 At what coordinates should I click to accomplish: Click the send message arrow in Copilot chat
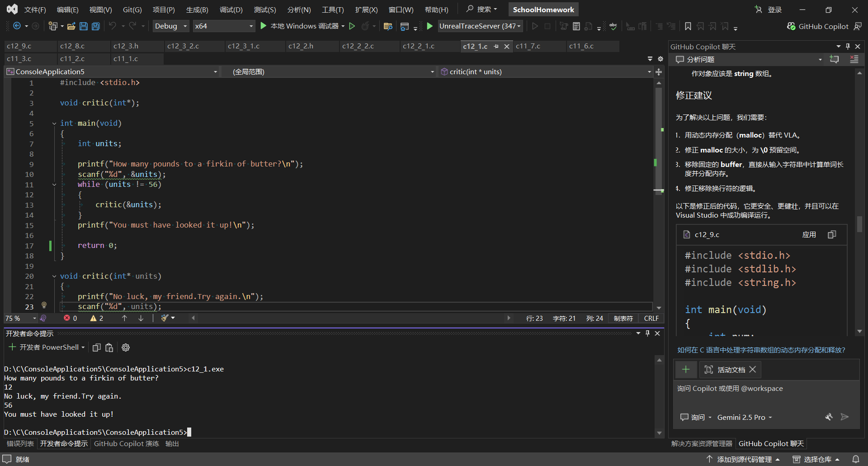pos(844,417)
